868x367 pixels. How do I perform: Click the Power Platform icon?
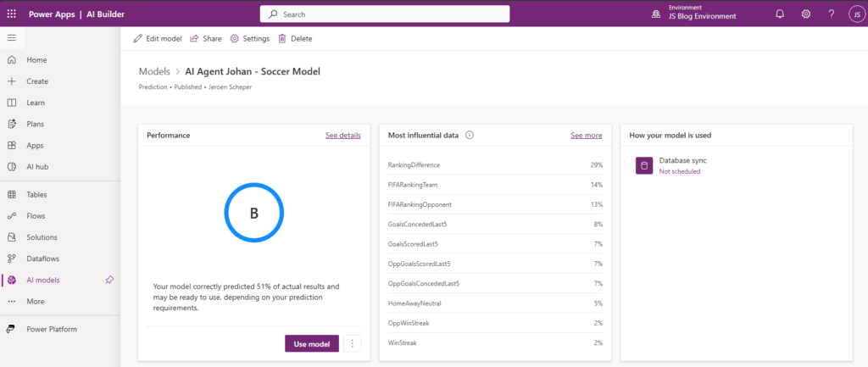pyautogui.click(x=12, y=330)
